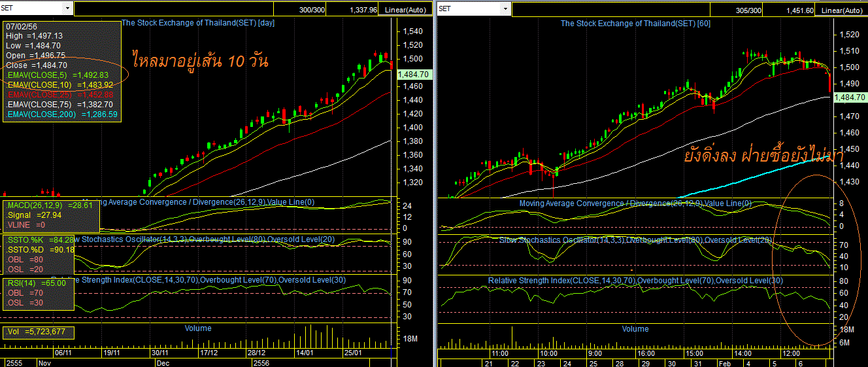The height and width of the screenshot is (367, 868).
Task: Click the 12:00 time label
Action: [792, 353]
